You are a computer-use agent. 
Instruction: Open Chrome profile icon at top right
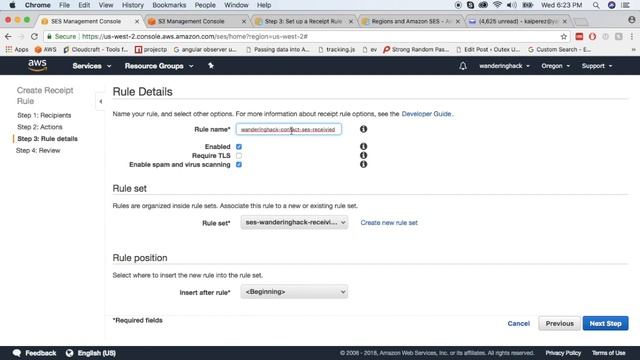(x=631, y=20)
